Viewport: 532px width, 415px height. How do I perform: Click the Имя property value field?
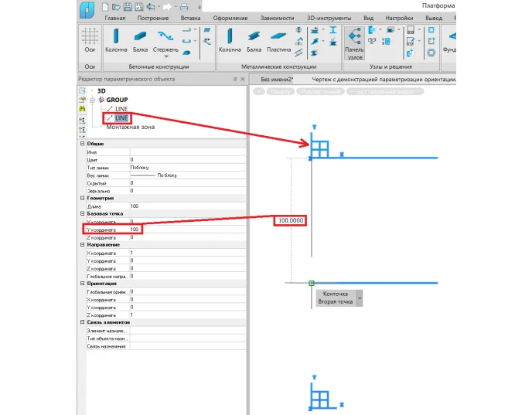pyautogui.click(x=188, y=152)
